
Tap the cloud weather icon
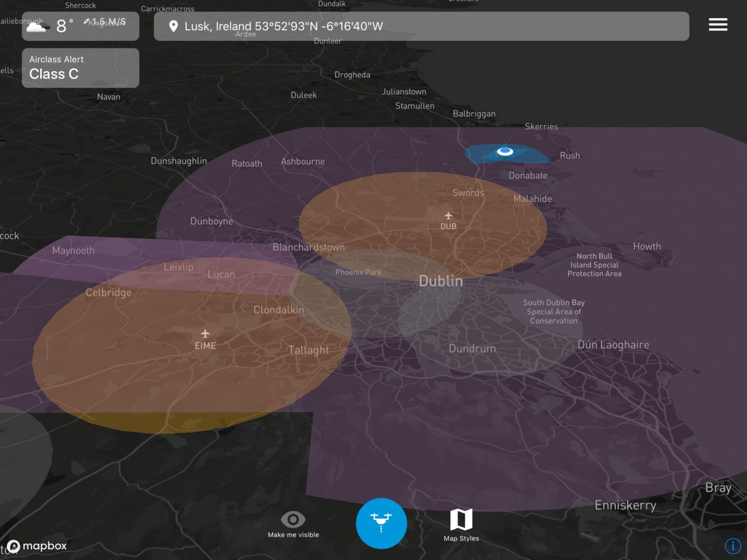pyautogui.click(x=38, y=26)
